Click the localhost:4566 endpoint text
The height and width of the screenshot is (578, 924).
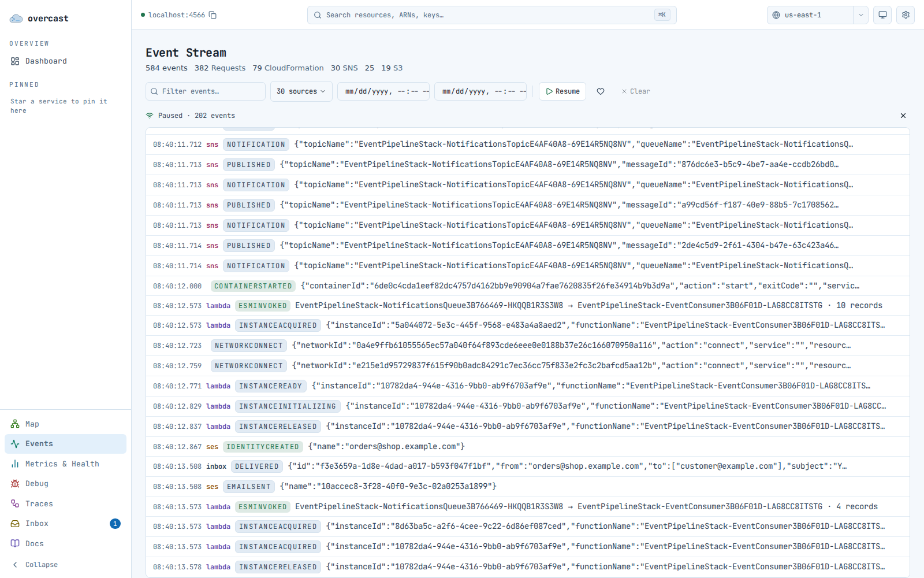tap(177, 15)
